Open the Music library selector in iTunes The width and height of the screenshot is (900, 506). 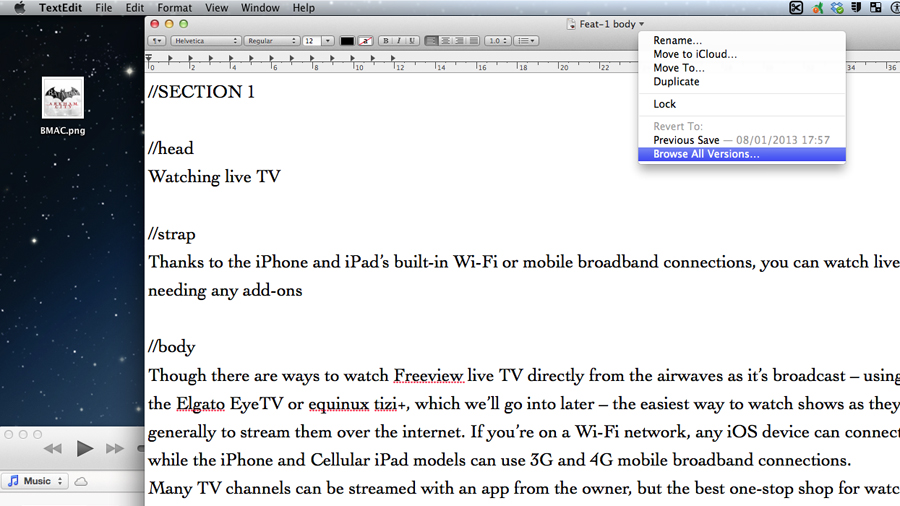[35, 481]
